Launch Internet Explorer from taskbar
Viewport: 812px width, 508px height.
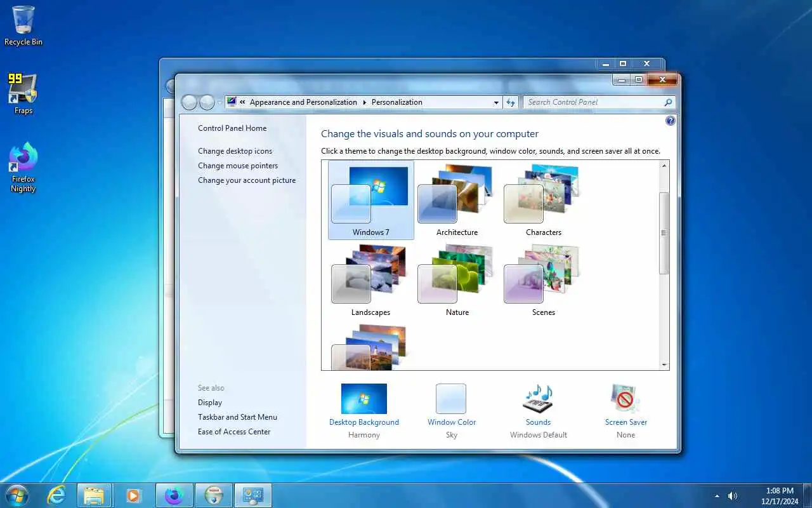coord(56,495)
